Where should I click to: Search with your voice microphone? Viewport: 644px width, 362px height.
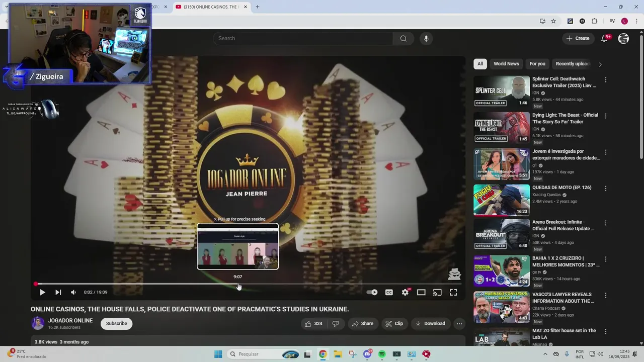[426, 39]
